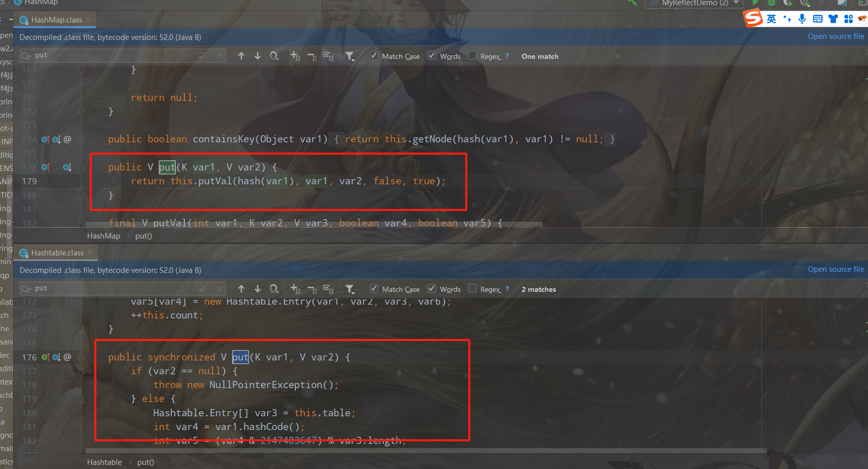Run the MyReflectDemo configuration with green play icon

[756, 3]
